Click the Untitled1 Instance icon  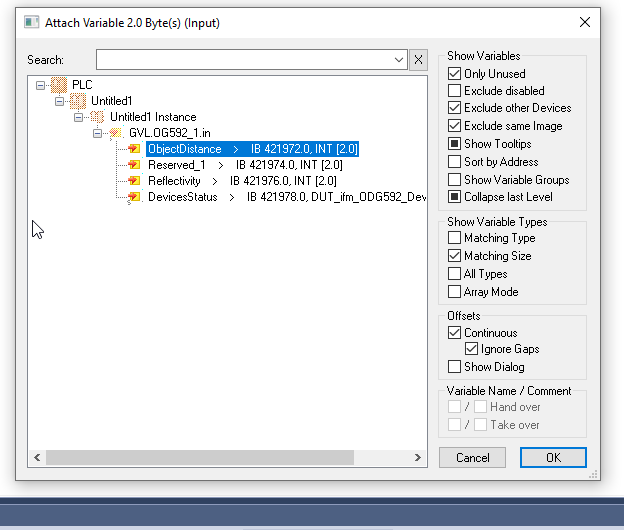coord(97,117)
